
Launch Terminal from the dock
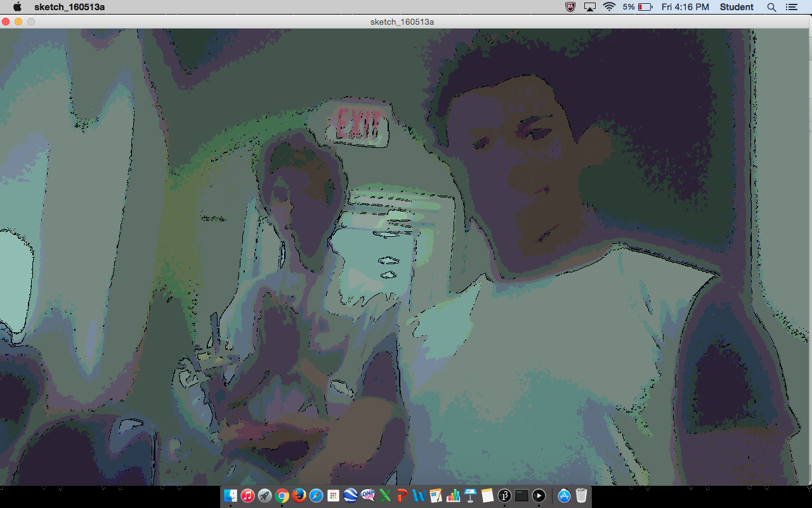(x=521, y=496)
